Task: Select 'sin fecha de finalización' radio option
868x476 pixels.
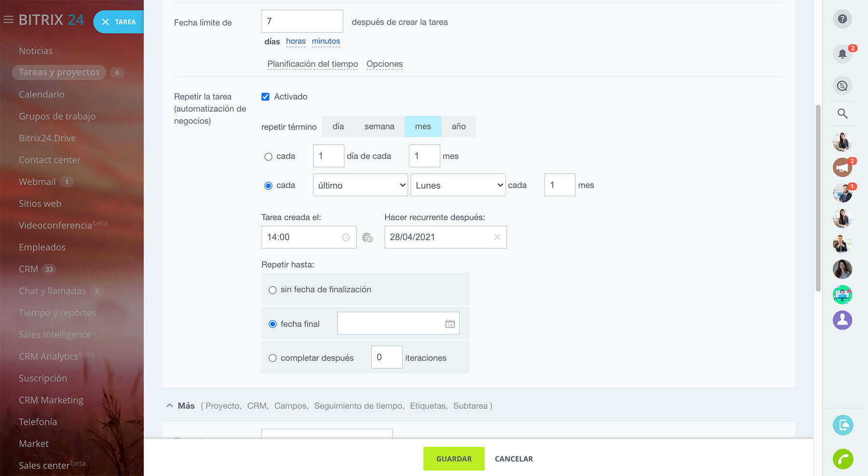Action: pos(272,290)
